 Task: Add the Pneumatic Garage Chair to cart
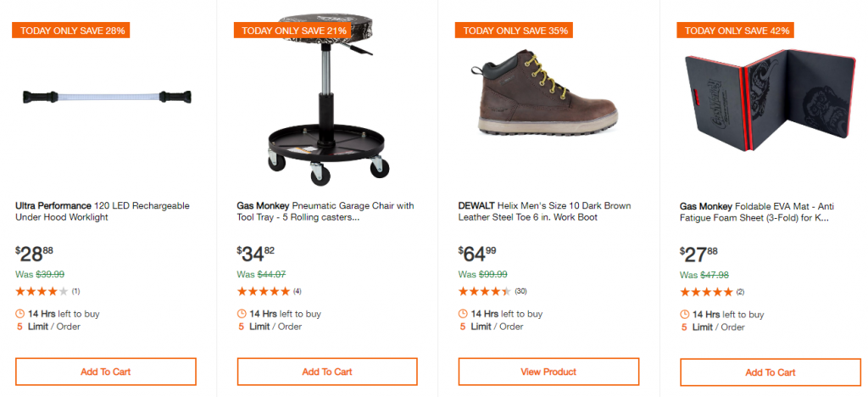click(x=327, y=372)
